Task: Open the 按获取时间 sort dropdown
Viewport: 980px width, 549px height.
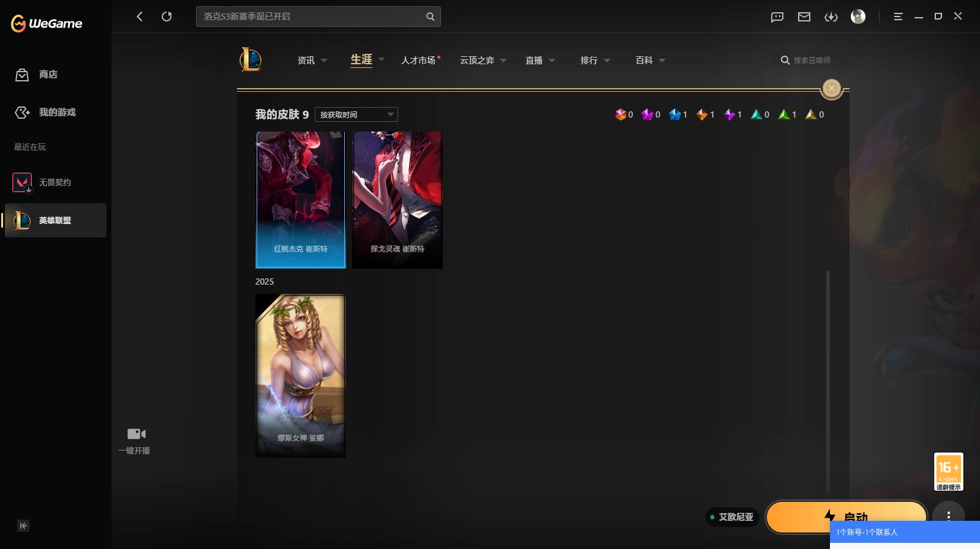Action: pyautogui.click(x=356, y=114)
